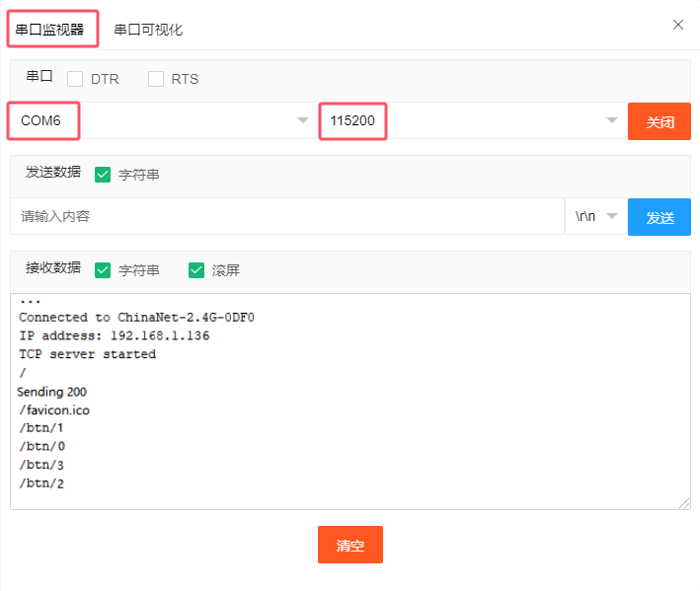This screenshot has height=591, width=700.
Task: Toggle 字符串 in the receive data section
Action: (x=103, y=269)
